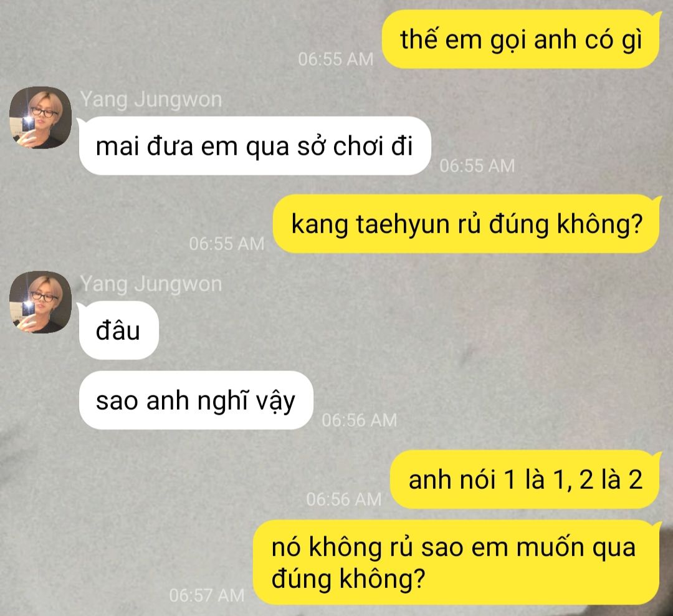Tap the second Yang Jungwon sender name
This screenshot has width=673, height=616.
point(151,284)
